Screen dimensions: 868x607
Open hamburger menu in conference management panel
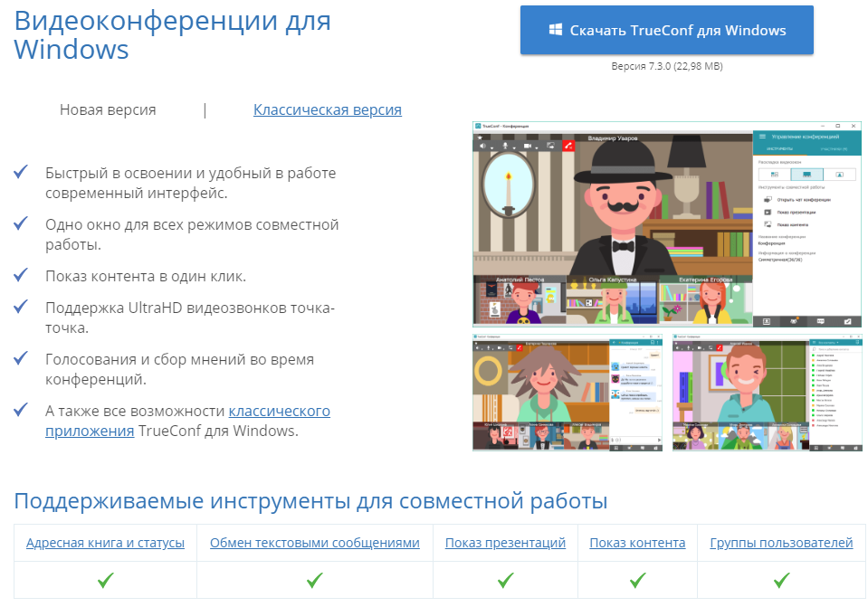[x=763, y=136]
